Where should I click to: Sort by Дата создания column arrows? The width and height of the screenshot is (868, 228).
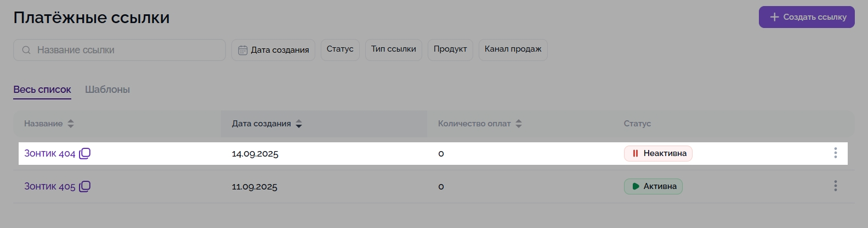tap(299, 124)
